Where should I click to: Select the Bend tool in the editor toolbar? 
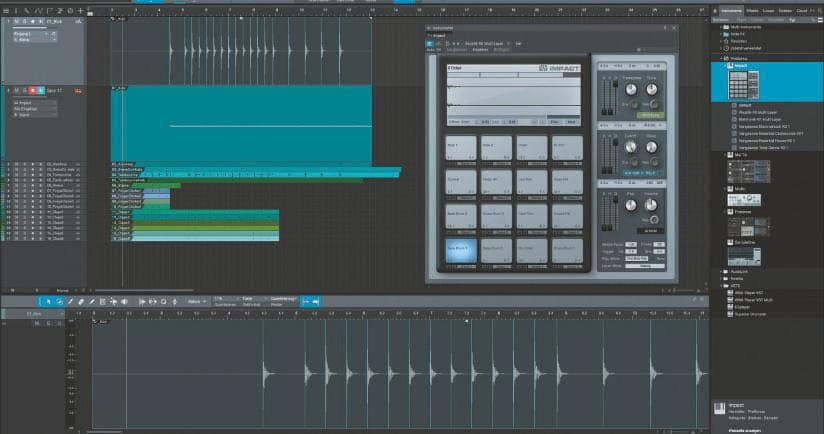[x=113, y=302]
